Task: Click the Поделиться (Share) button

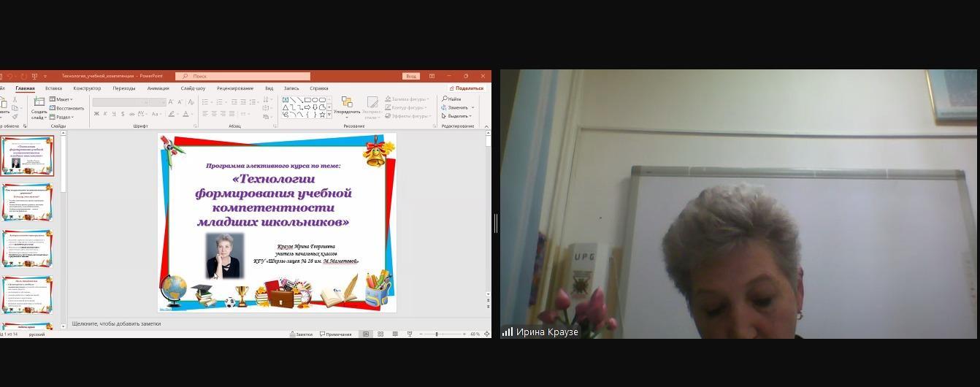Action: point(466,88)
